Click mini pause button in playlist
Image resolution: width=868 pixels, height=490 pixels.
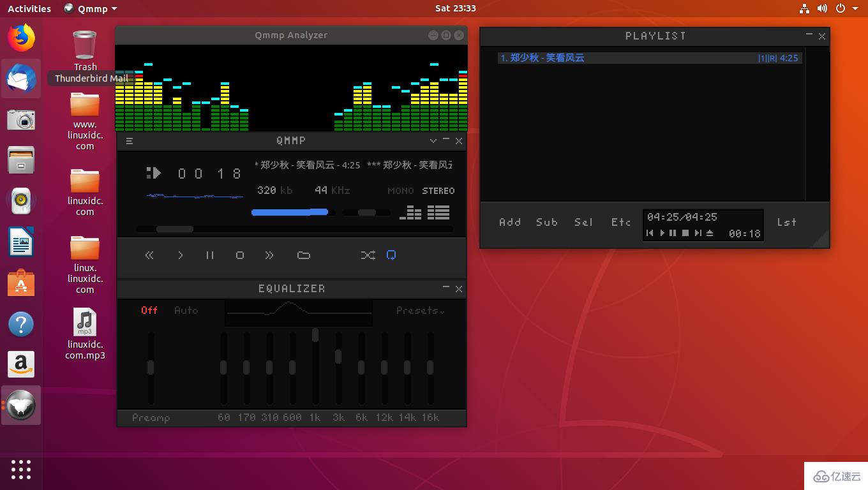pyautogui.click(x=673, y=233)
